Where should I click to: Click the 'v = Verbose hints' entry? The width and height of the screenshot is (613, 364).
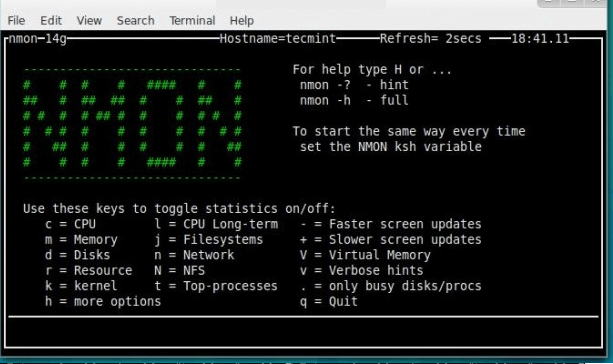[362, 271]
